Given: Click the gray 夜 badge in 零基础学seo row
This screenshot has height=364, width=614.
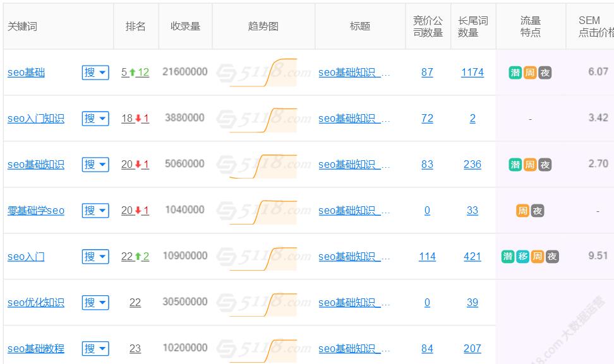Looking at the screenshot, I should point(537,211).
